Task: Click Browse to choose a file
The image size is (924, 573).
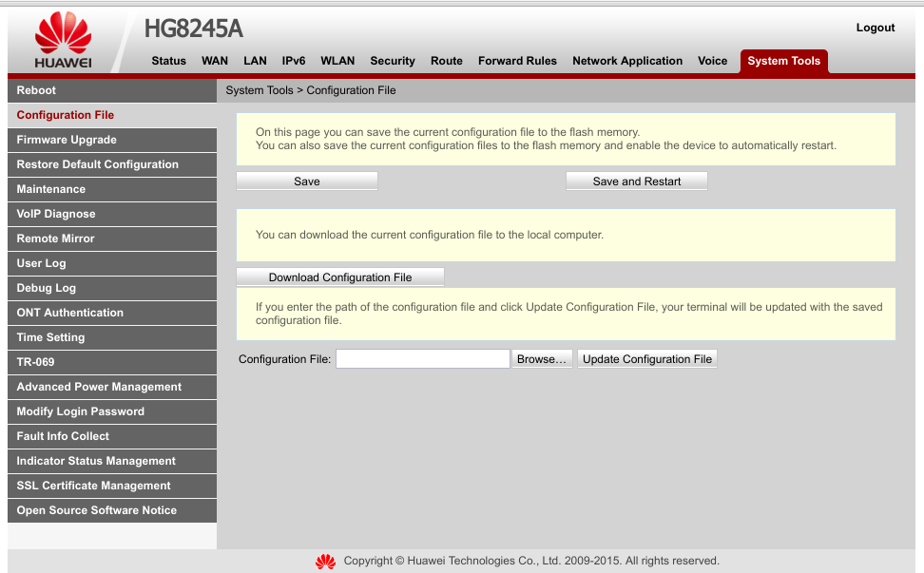Action: [542, 359]
